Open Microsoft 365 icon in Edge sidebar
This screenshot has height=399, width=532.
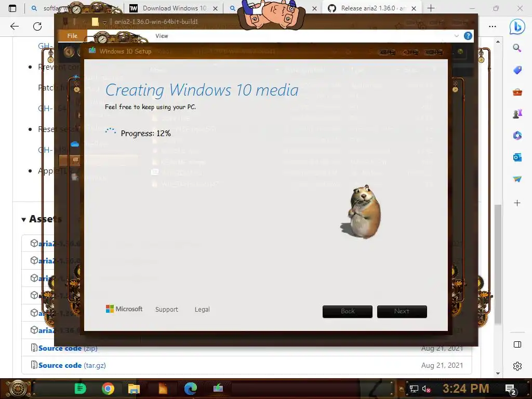click(x=517, y=136)
